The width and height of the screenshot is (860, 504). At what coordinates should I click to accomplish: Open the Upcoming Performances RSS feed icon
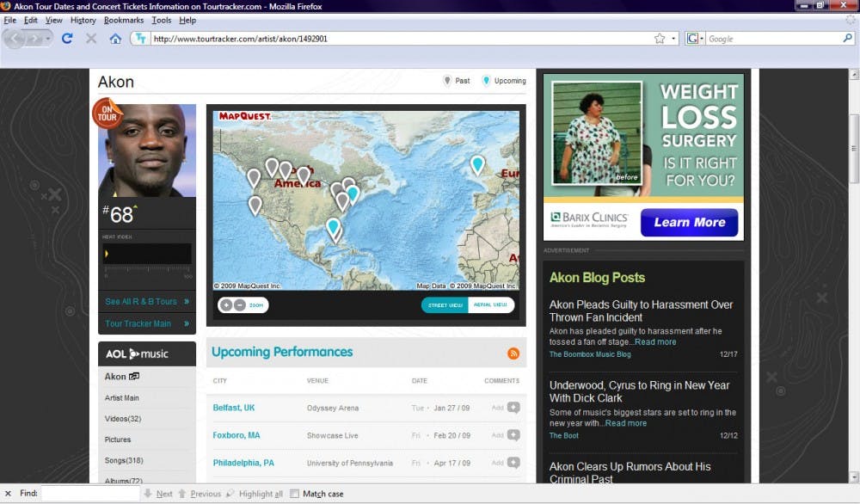point(513,353)
